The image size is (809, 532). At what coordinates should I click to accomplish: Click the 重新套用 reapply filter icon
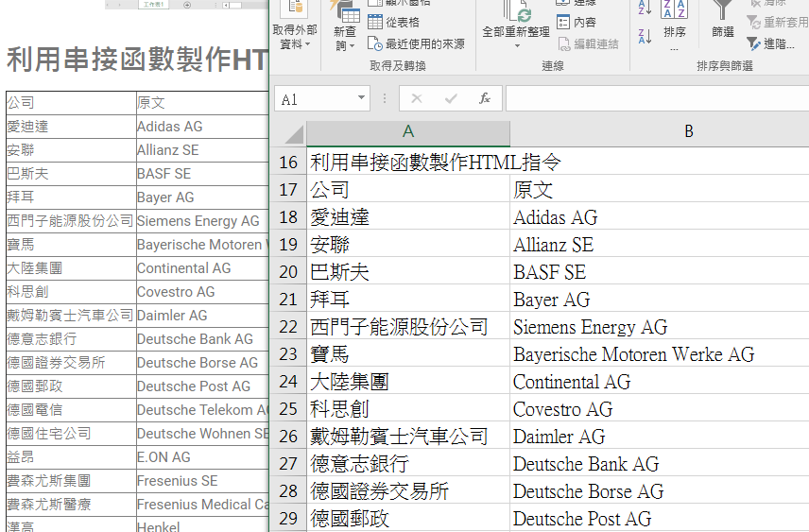[753, 22]
